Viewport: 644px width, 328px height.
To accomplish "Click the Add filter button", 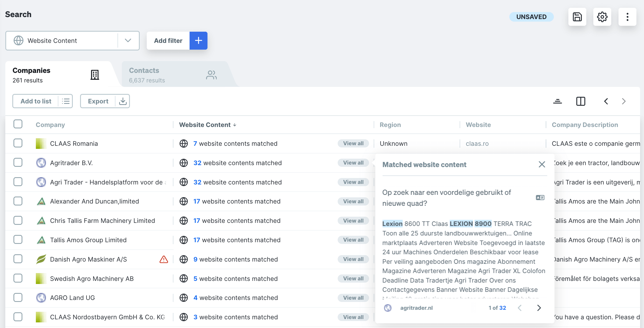I will (x=168, y=41).
